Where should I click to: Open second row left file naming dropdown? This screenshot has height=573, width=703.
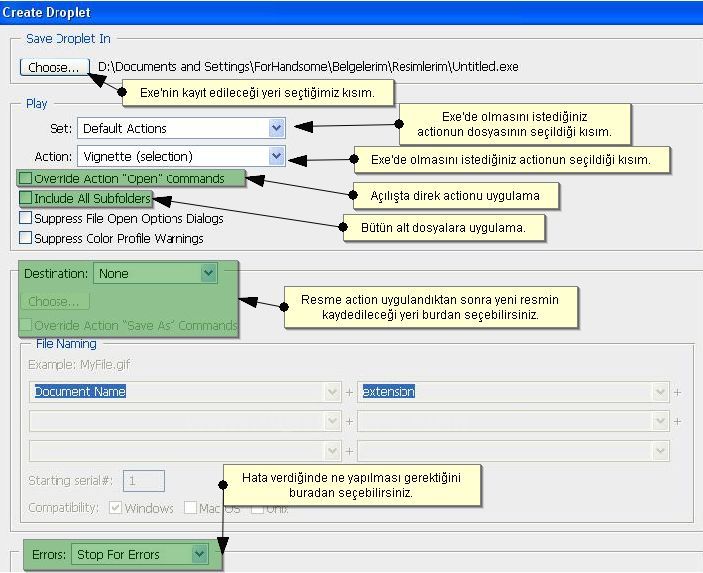(x=185, y=421)
